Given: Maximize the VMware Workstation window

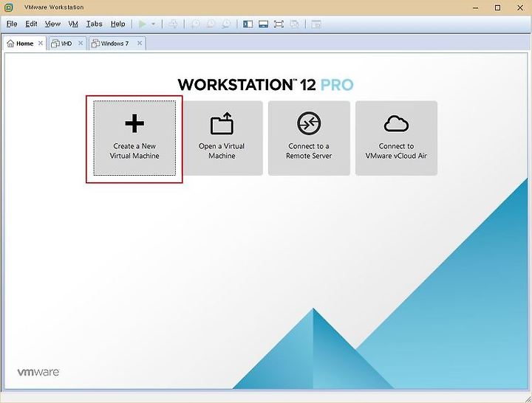Looking at the screenshot, I should click(498, 7).
